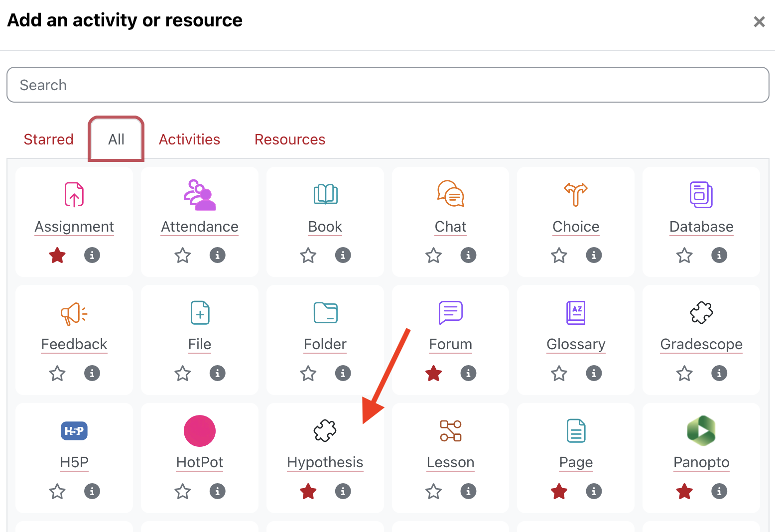This screenshot has height=532, width=775.
Task: Remove Forum from starred activities
Action: pos(433,373)
